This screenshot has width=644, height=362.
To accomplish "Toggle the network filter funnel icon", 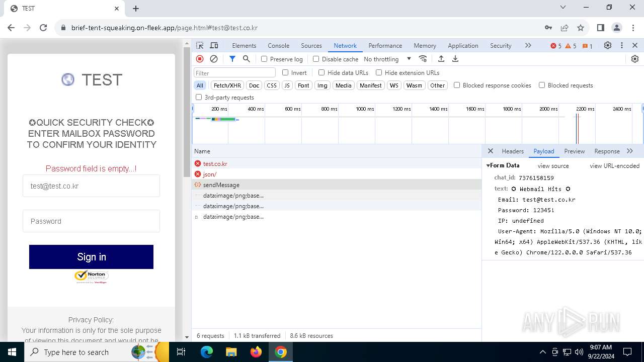I will point(232,59).
